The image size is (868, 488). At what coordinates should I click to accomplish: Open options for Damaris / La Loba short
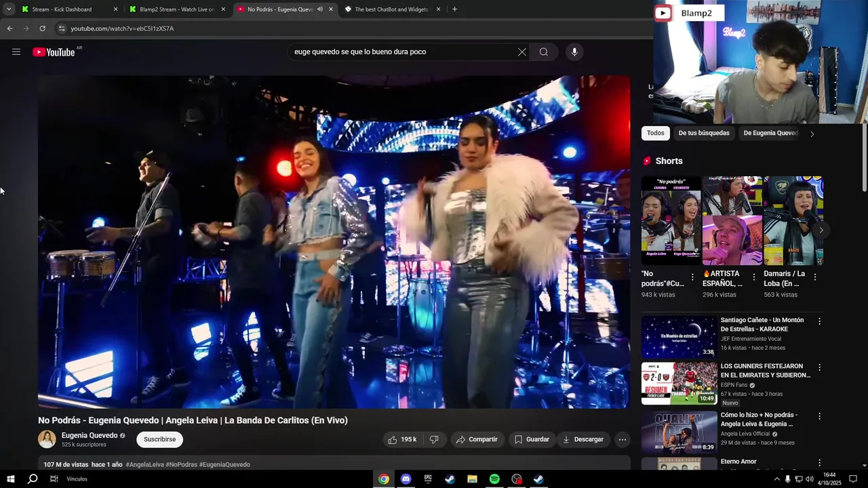tap(814, 277)
